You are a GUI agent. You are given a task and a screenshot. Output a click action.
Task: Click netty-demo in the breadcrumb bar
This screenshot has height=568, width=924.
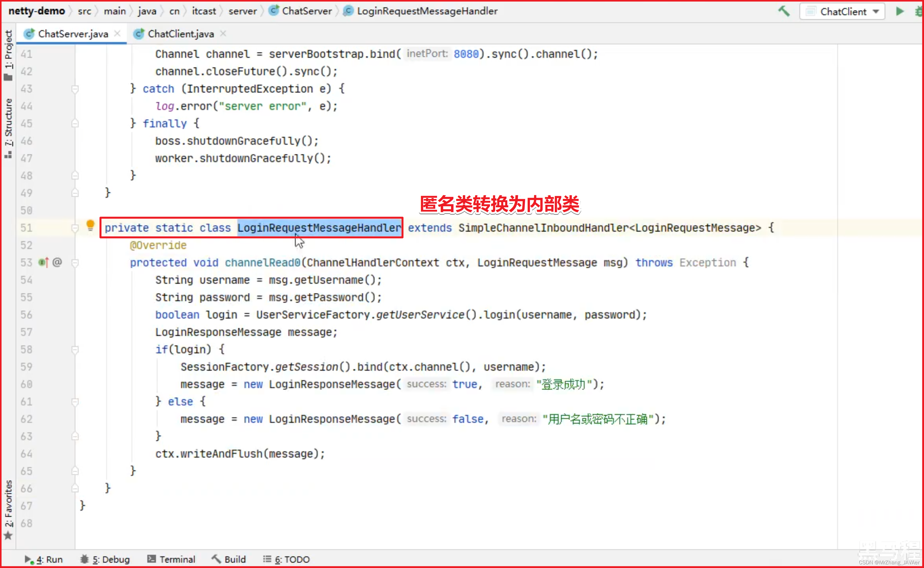click(x=37, y=11)
